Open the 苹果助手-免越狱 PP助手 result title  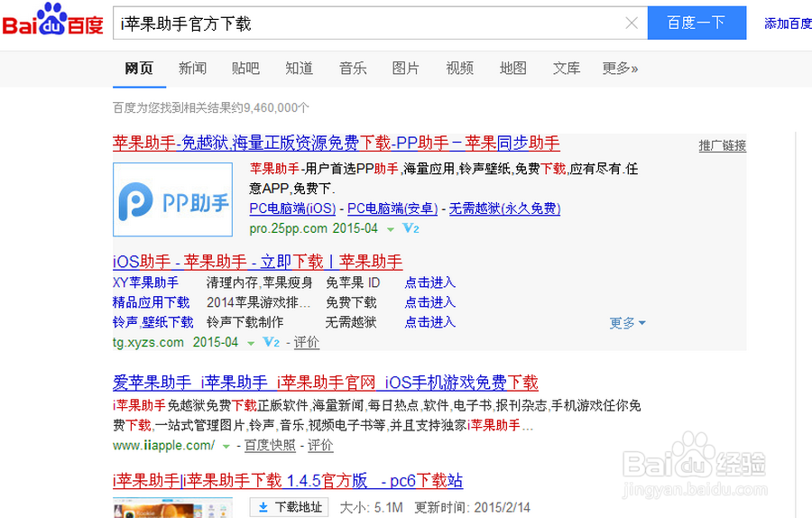point(337,143)
